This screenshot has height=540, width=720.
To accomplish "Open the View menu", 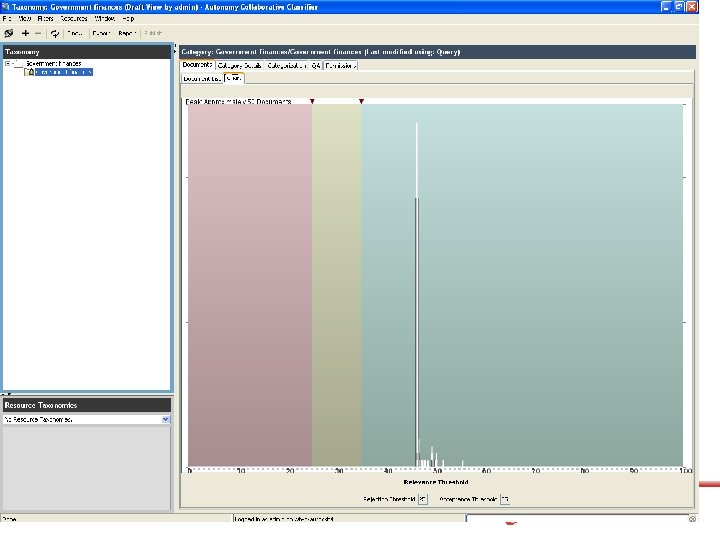I will [x=24, y=19].
